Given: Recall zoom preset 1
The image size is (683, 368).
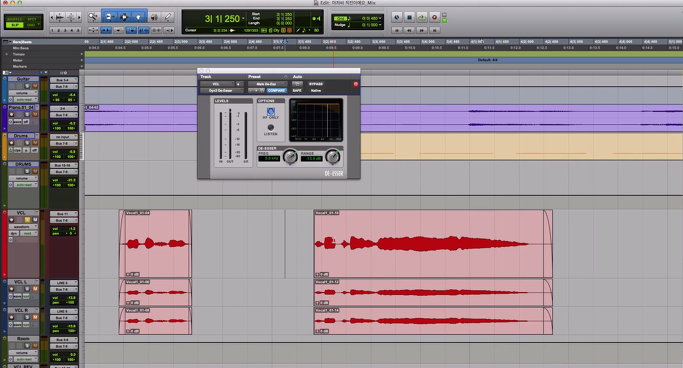Looking at the screenshot, I should [x=52, y=30].
